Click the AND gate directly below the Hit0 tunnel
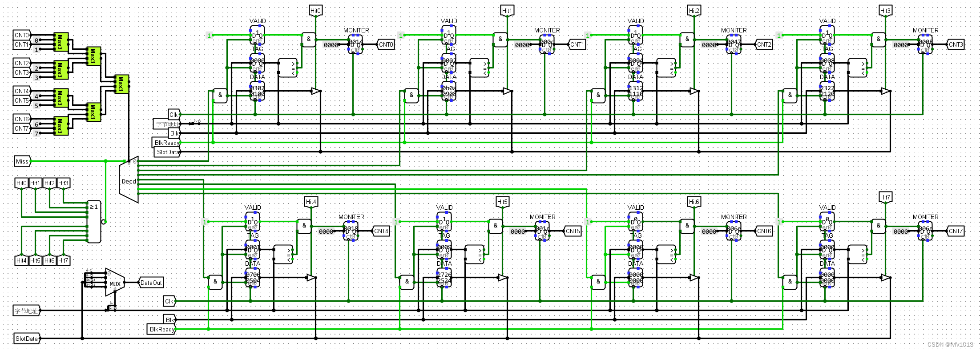 point(309,39)
